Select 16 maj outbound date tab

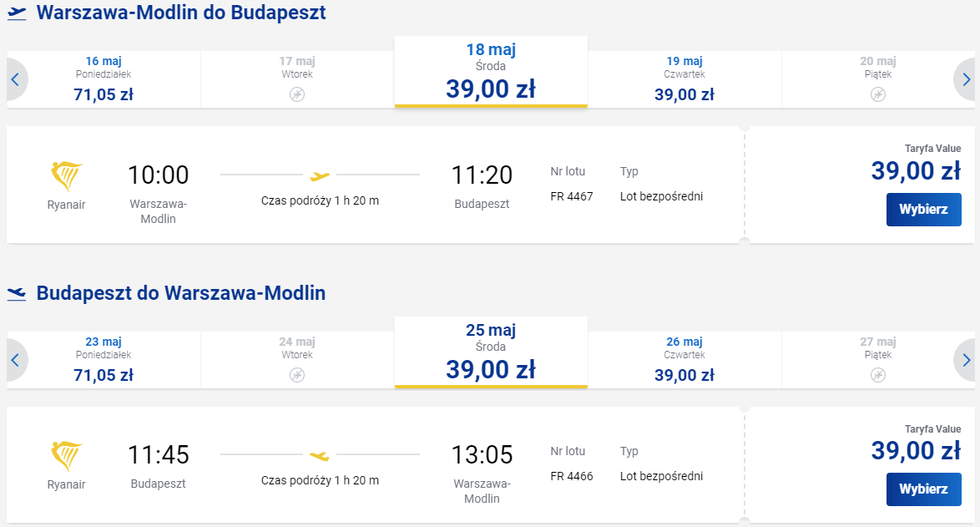(104, 79)
